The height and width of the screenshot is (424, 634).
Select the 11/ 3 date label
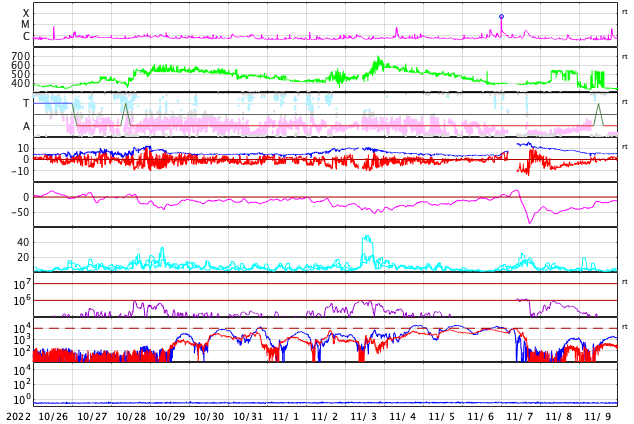364,417
